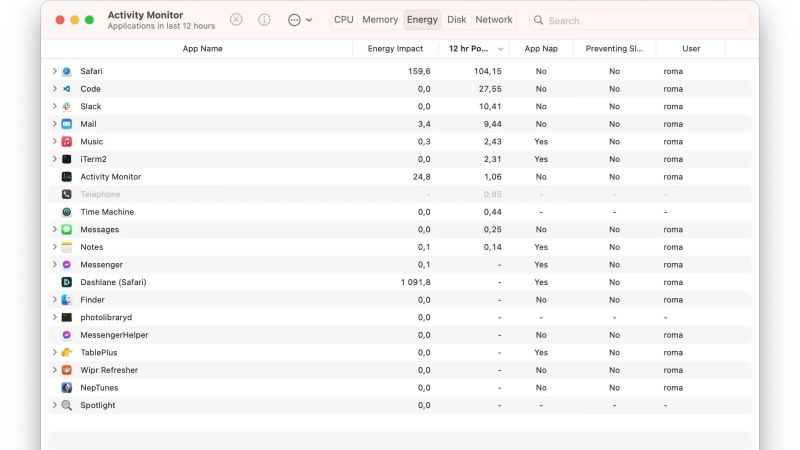Click the Telephone app icon

[x=67, y=194]
